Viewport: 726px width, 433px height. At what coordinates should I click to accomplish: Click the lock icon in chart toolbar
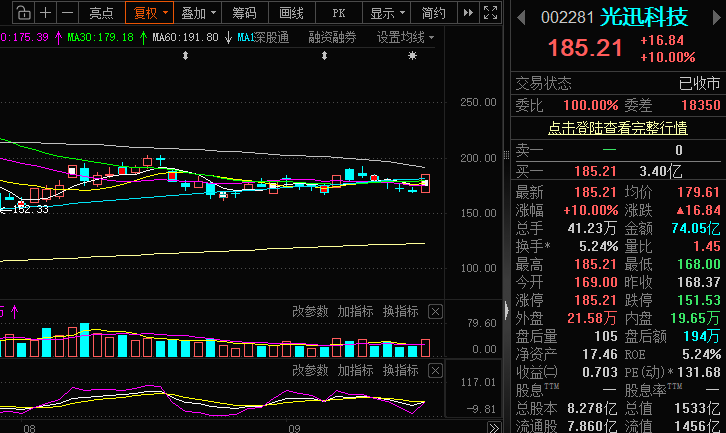click(x=23, y=13)
